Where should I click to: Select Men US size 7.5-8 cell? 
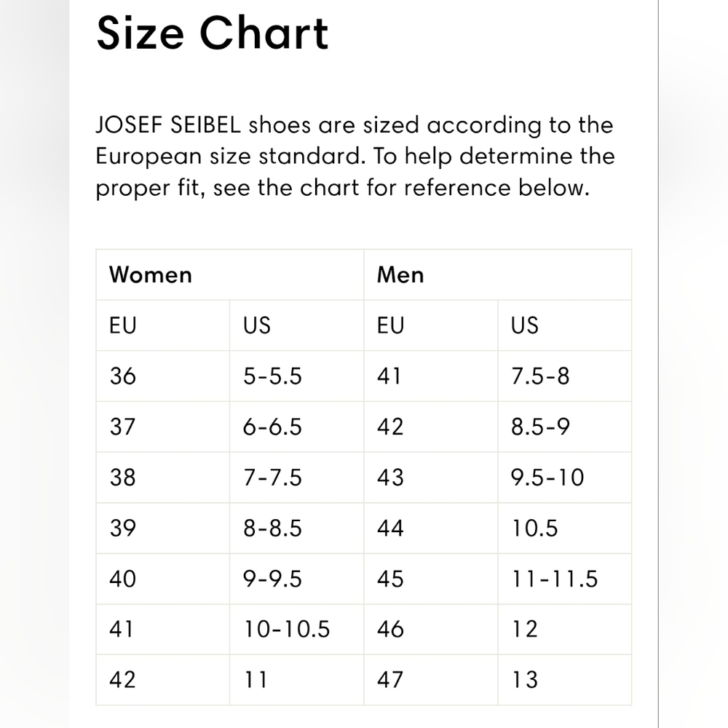pyautogui.click(x=565, y=376)
